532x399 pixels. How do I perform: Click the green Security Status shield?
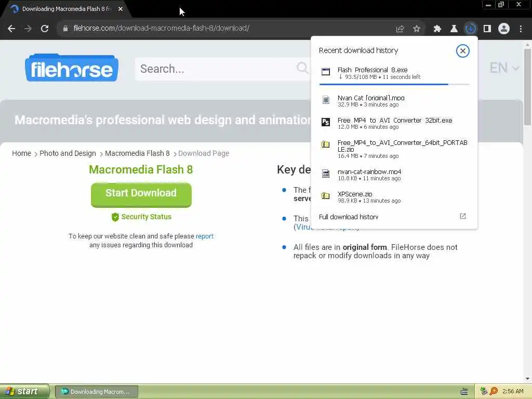(115, 217)
